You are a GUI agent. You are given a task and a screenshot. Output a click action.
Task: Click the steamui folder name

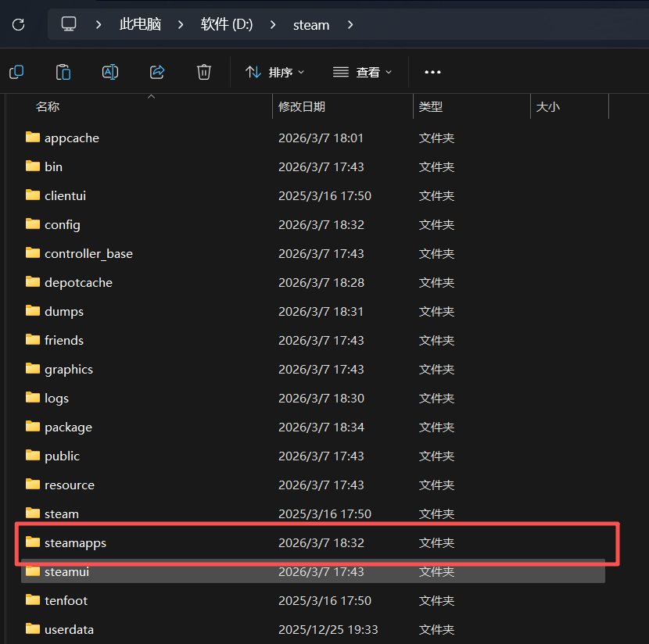click(x=66, y=571)
